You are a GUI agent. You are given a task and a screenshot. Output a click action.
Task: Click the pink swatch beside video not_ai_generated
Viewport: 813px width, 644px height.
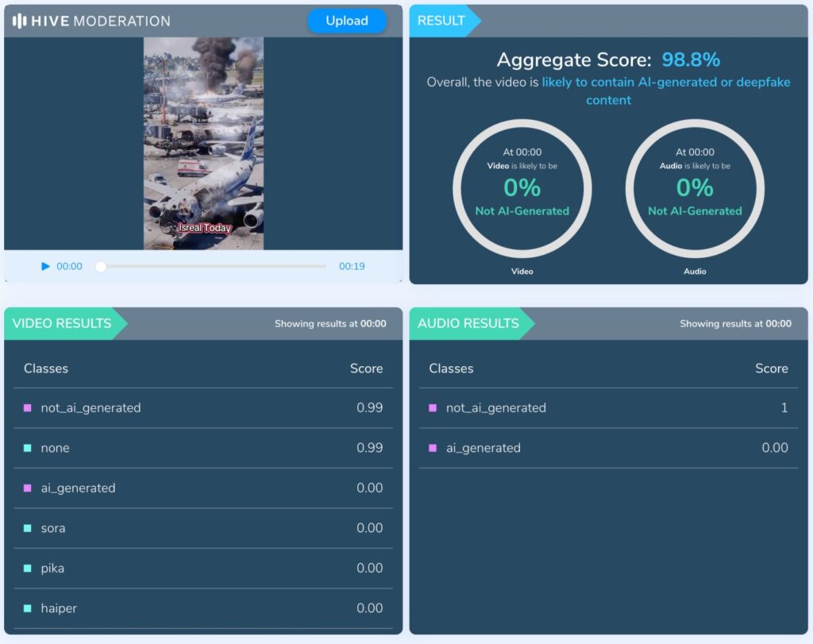coord(28,408)
